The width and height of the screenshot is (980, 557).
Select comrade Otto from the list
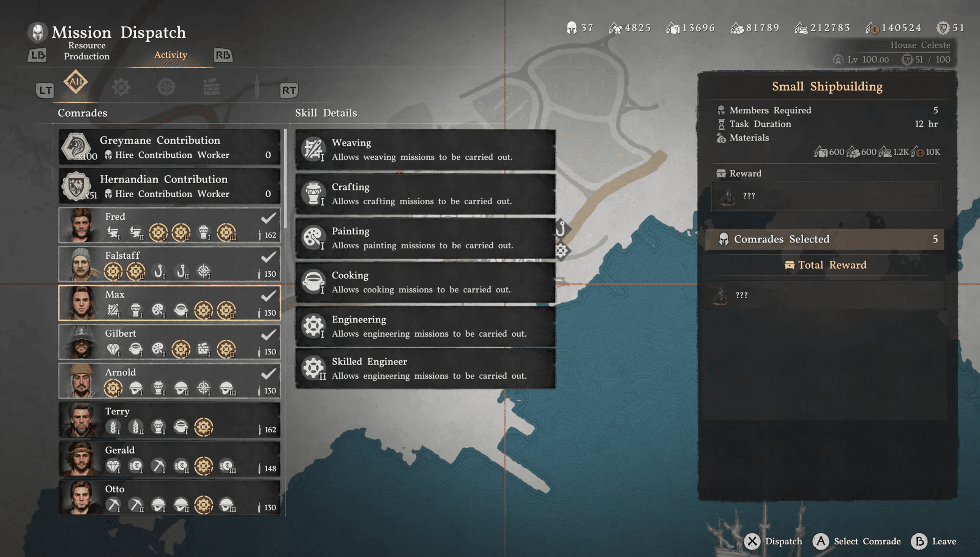pyautogui.click(x=169, y=498)
